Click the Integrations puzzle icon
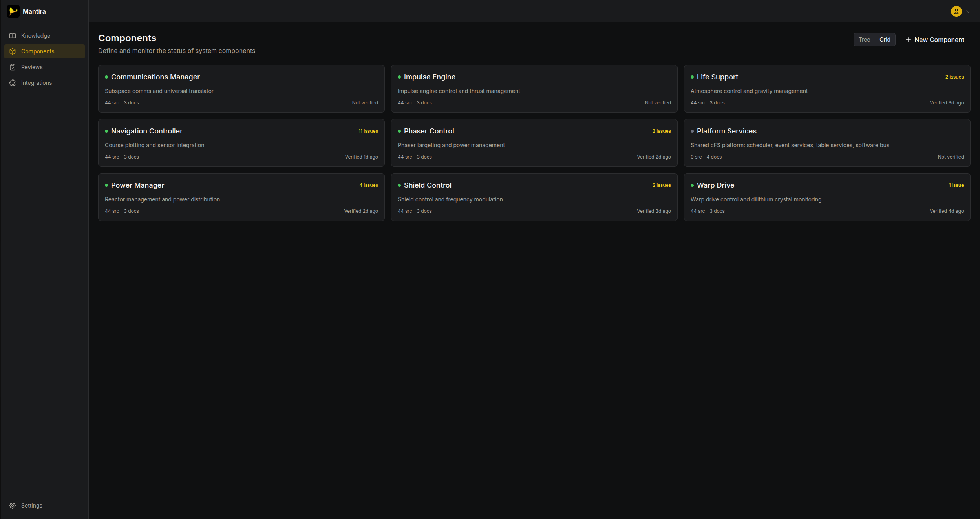Viewport: 980px width, 519px height. (13, 83)
